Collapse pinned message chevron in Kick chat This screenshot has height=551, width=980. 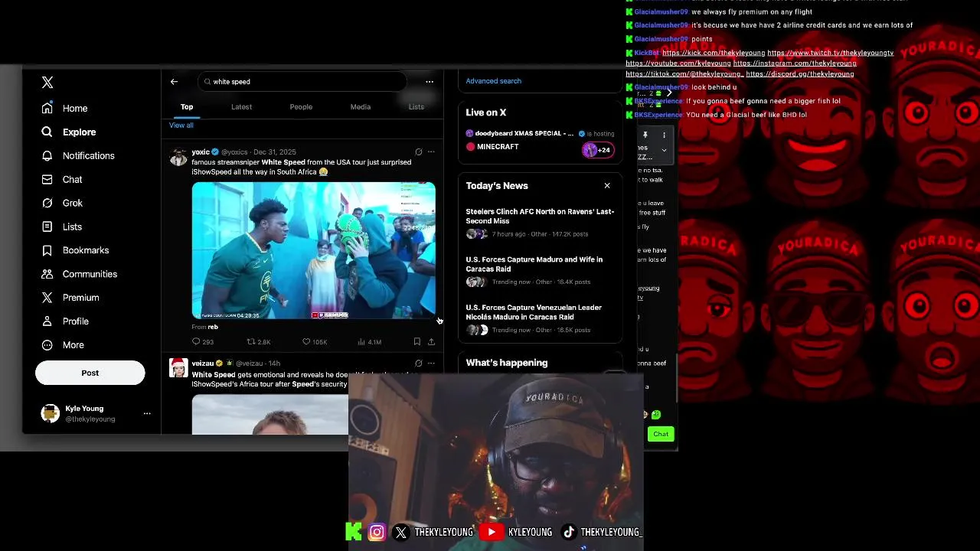point(664,150)
